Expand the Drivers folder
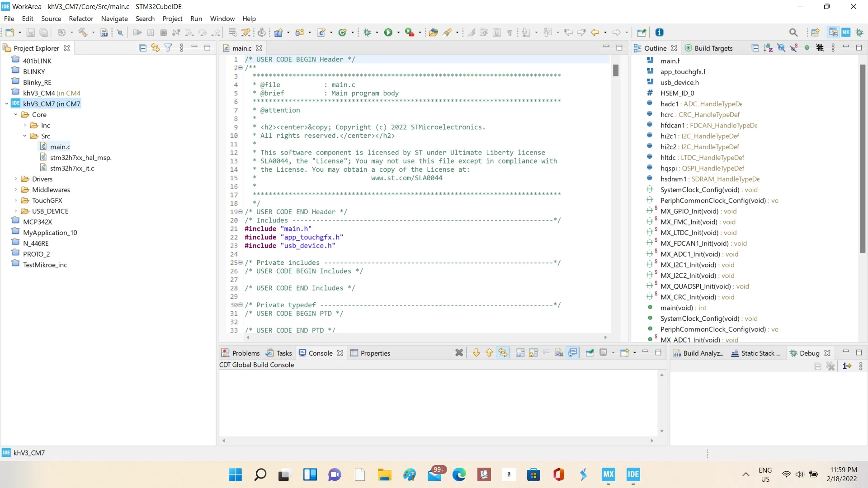 16,179
